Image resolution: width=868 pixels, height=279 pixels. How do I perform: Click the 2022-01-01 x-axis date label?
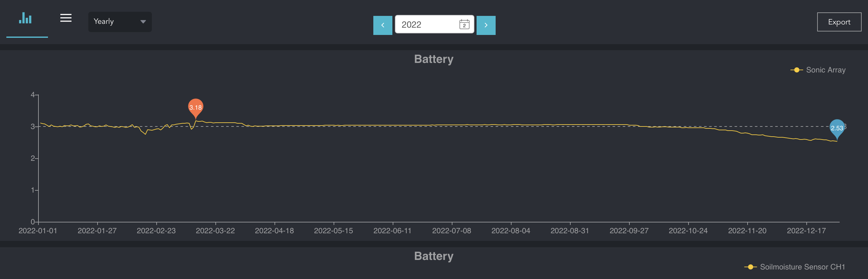[38, 231]
